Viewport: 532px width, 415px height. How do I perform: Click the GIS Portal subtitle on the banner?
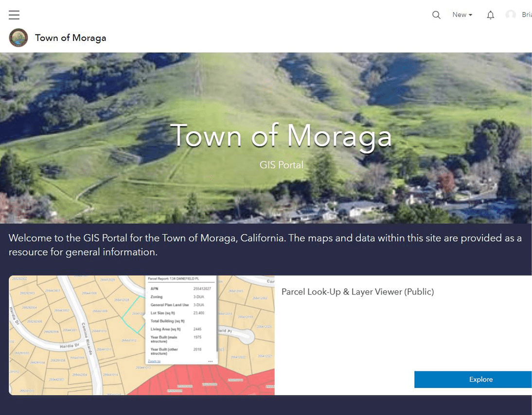coord(281,165)
